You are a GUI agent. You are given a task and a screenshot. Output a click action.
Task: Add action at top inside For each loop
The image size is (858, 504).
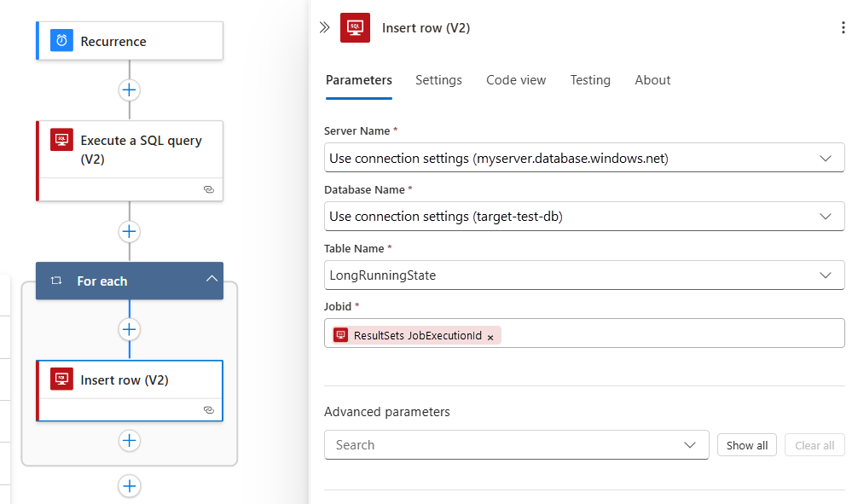(x=130, y=329)
